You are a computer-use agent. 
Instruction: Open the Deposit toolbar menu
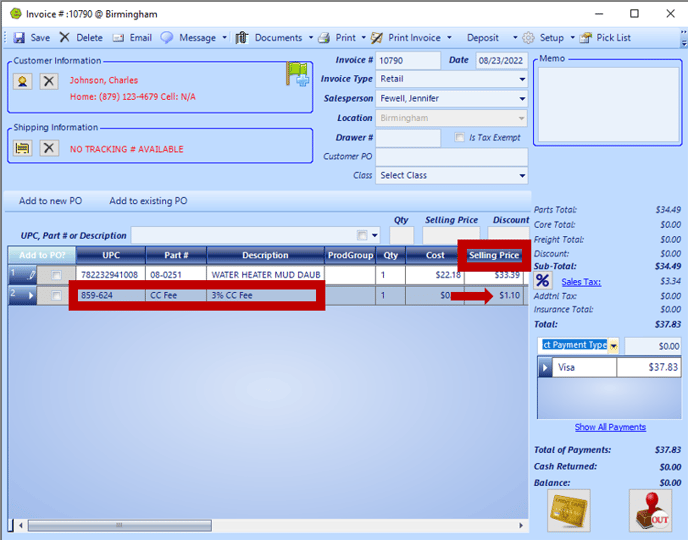coord(483,38)
